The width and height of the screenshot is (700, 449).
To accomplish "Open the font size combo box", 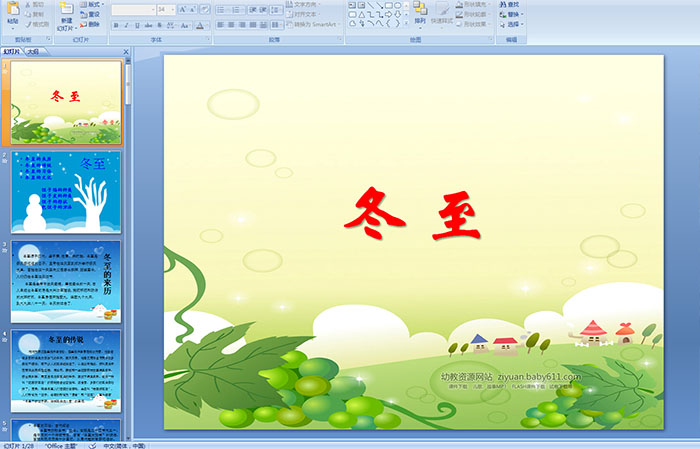I will coord(166,10).
